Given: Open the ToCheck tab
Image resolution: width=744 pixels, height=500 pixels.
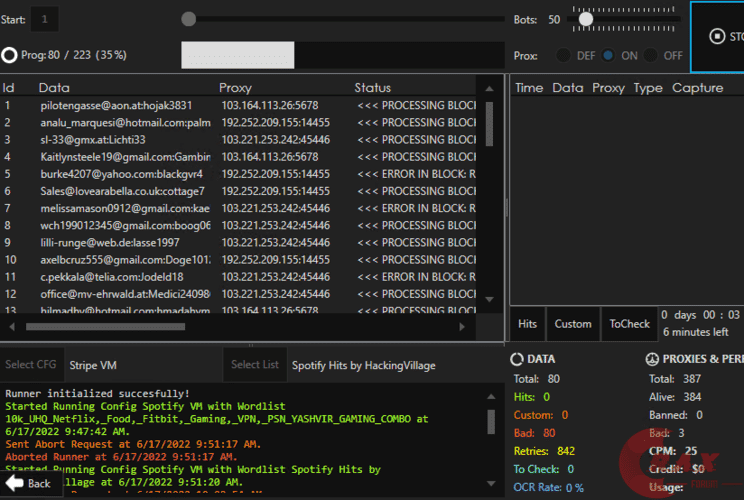Looking at the screenshot, I should [x=630, y=323].
